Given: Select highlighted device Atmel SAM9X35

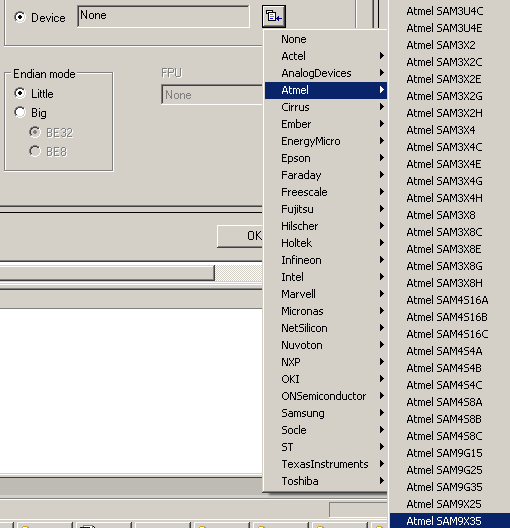Looking at the screenshot, I should tap(450, 521).
